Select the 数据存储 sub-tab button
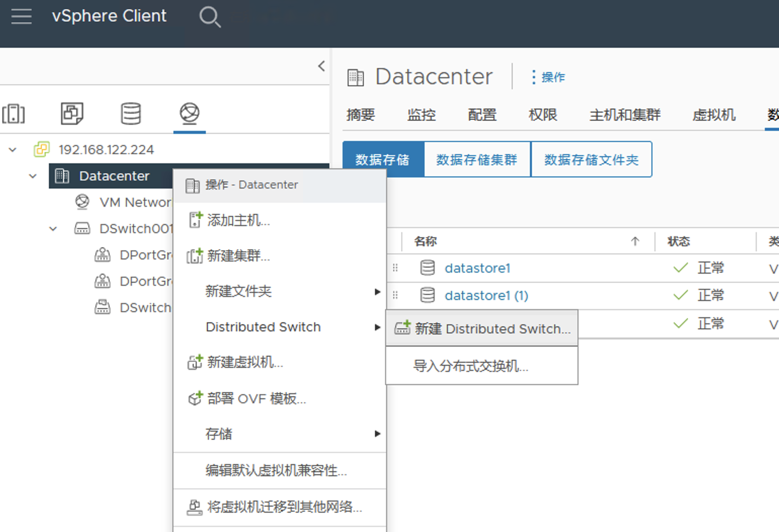 coord(383,160)
